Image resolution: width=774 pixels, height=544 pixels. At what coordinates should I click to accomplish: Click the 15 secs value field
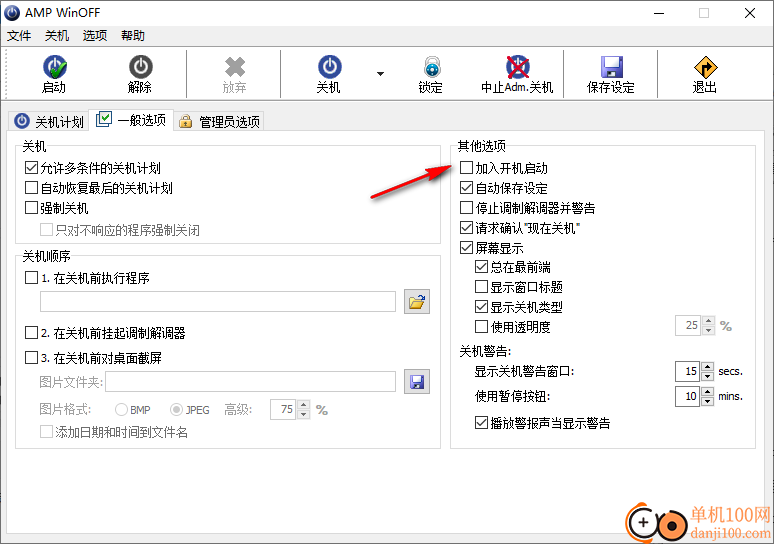pyautogui.click(x=688, y=371)
